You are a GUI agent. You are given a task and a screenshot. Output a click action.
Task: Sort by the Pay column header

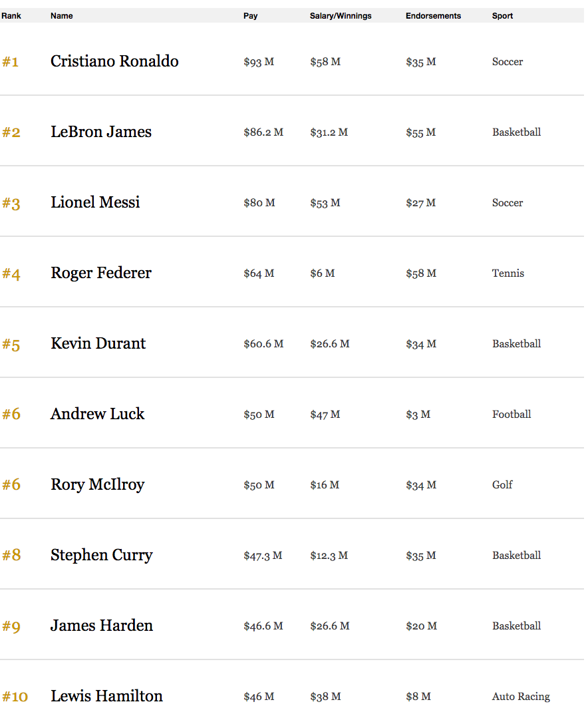pyautogui.click(x=250, y=16)
